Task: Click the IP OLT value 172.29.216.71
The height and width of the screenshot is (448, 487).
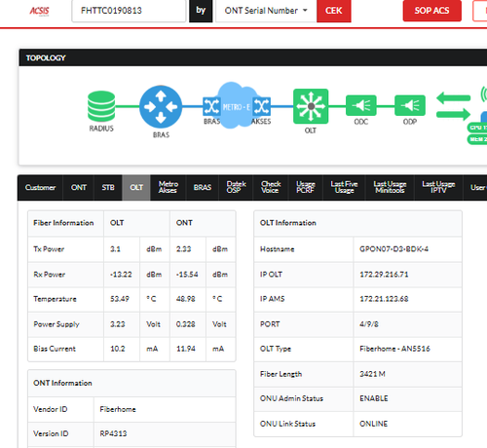Action: [x=384, y=275]
